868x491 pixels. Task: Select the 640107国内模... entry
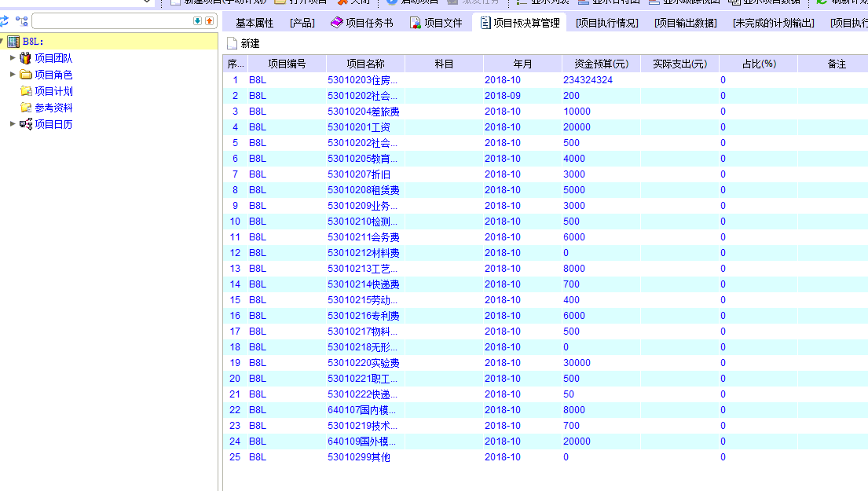(x=362, y=410)
